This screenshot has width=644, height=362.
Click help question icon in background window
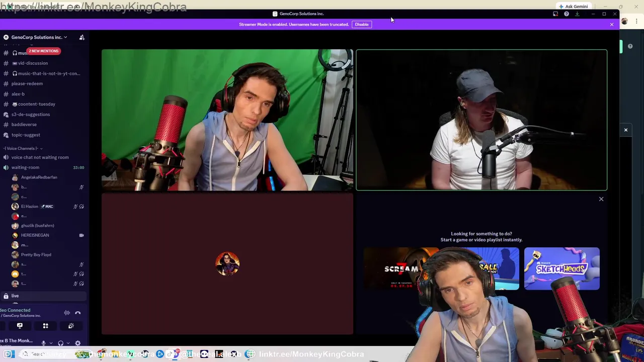click(630, 46)
